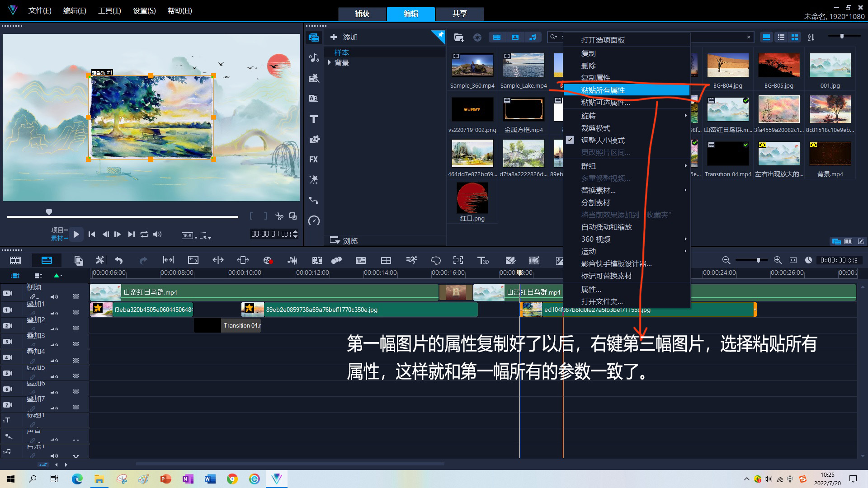Open the Sound library panel icon
Image resolution: width=868 pixels, height=488 pixels.
tap(314, 57)
